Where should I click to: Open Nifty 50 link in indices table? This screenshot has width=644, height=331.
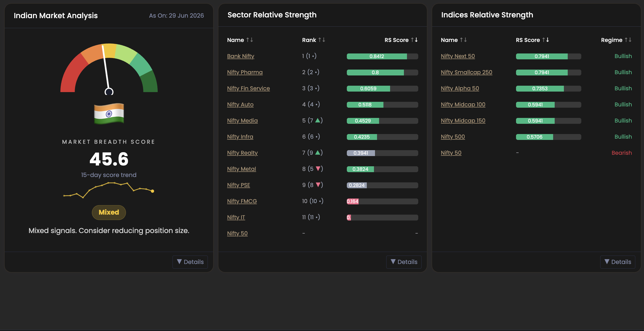(x=451, y=153)
